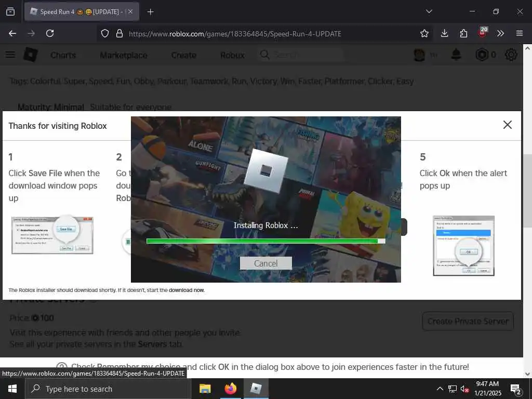
Task: Cancel the Roblox installation
Action: click(265, 263)
